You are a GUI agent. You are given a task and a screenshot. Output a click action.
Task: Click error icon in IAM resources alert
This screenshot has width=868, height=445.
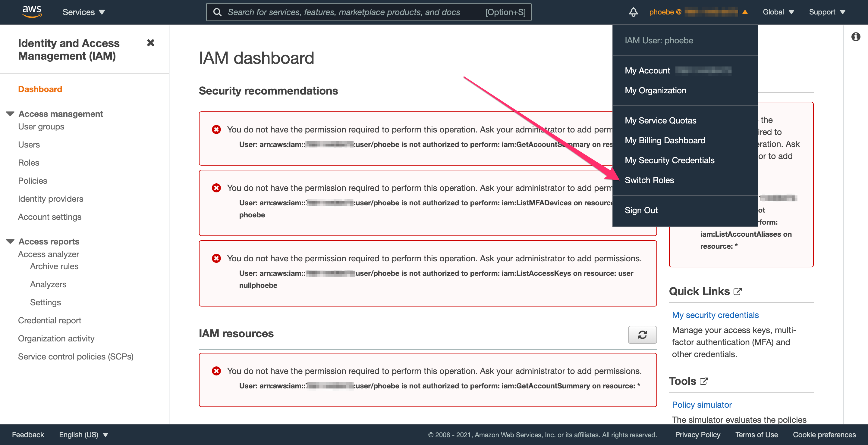(x=216, y=371)
